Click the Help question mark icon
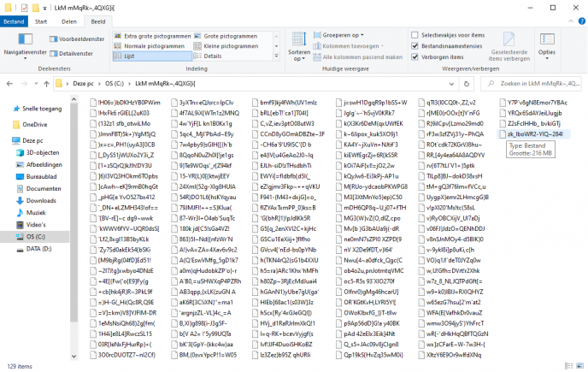Viewport: 588px width, 372px height. (582, 21)
